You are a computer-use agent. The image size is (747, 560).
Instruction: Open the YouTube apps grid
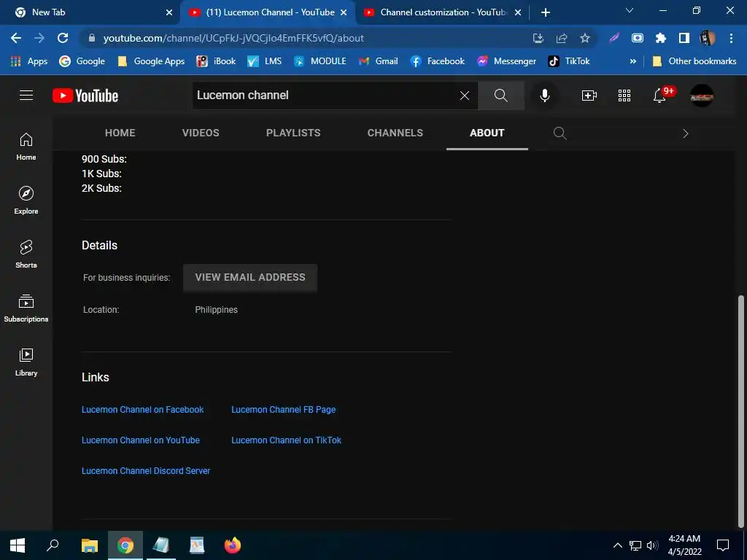(x=624, y=96)
